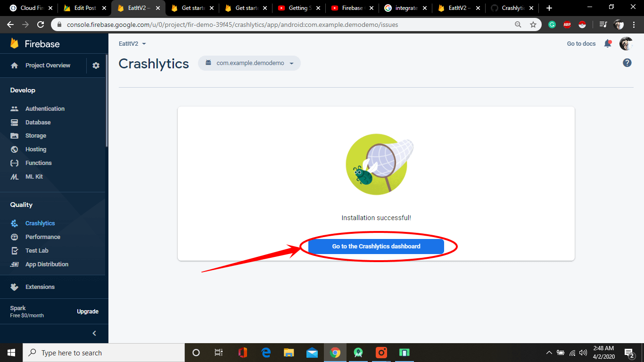Reload the page
The width and height of the screenshot is (644, 362).
tap(41, 25)
